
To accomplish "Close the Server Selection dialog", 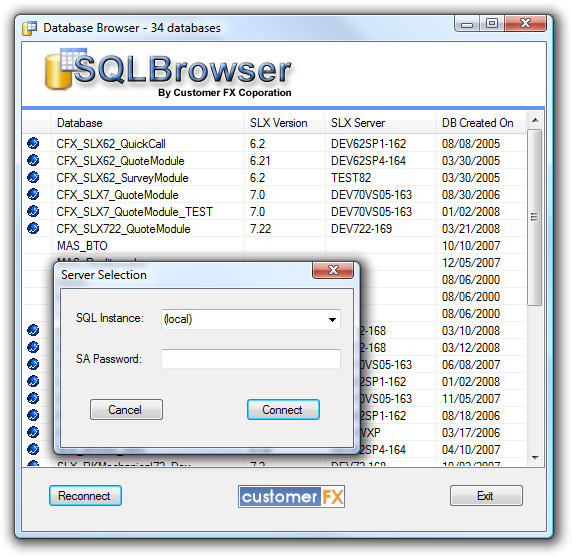I will click(333, 270).
